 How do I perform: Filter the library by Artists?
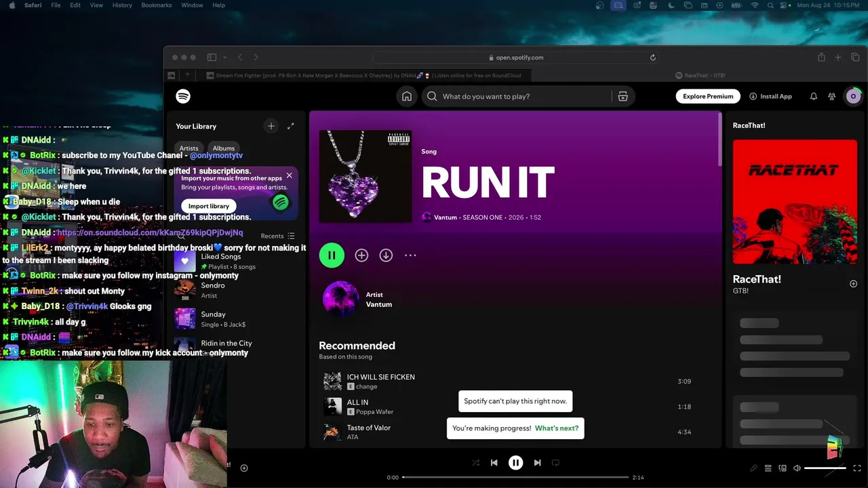(x=189, y=148)
